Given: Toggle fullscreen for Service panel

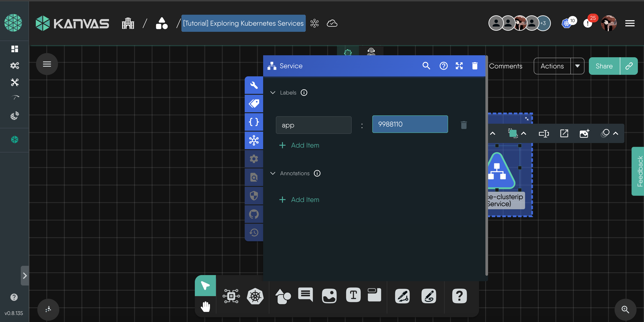Looking at the screenshot, I should pyautogui.click(x=459, y=66).
